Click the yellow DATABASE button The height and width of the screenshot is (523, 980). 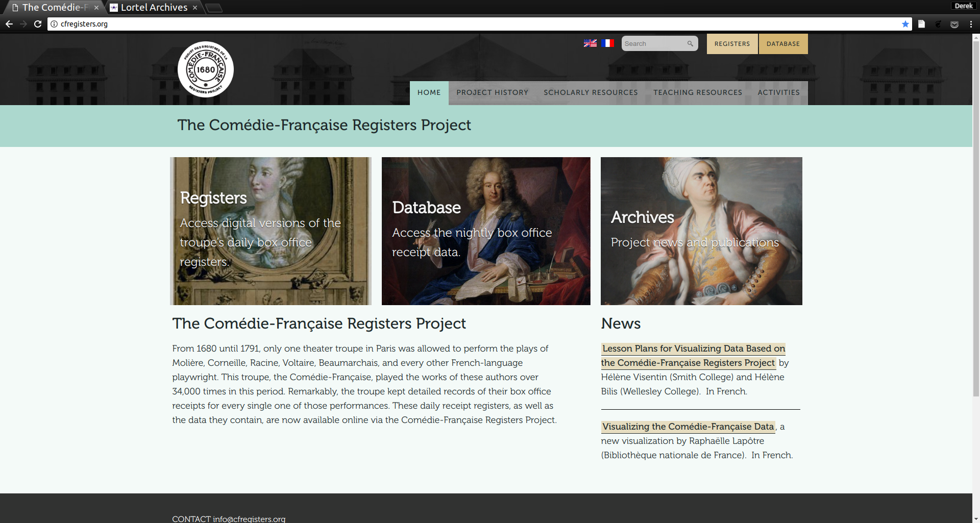(x=783, y=44)
